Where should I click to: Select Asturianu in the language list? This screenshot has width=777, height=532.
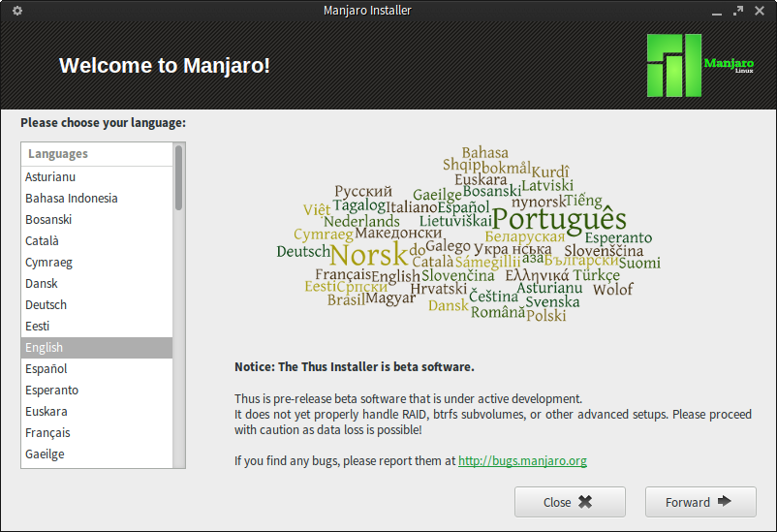coord(97,177)
